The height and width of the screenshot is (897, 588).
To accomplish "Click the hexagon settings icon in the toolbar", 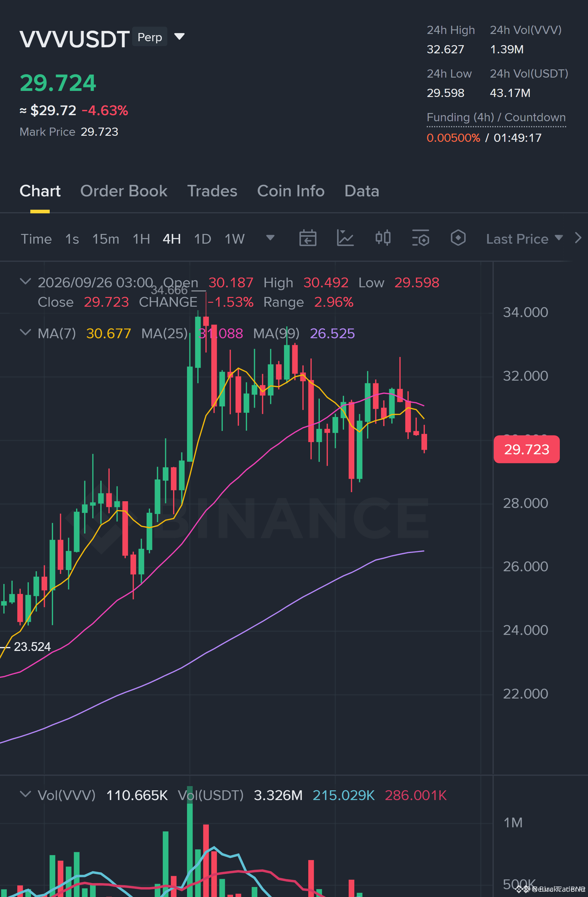I will click(458, 238).
